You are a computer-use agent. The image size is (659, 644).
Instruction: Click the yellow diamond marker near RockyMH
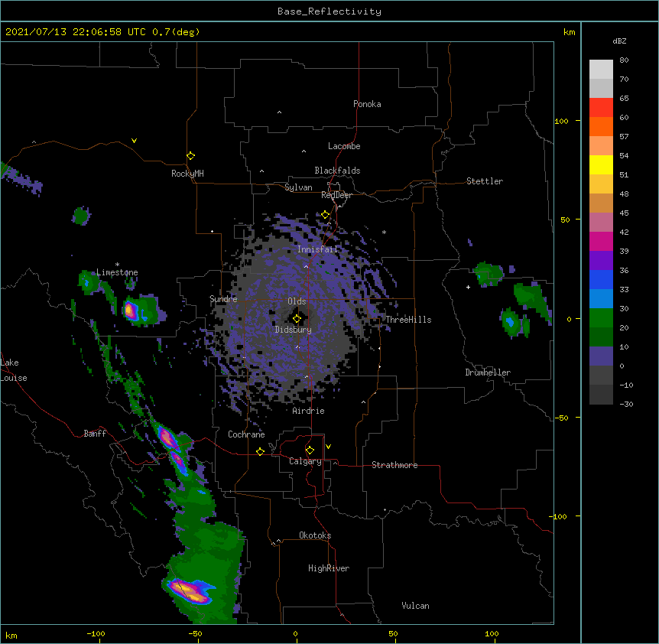(190, 155)
